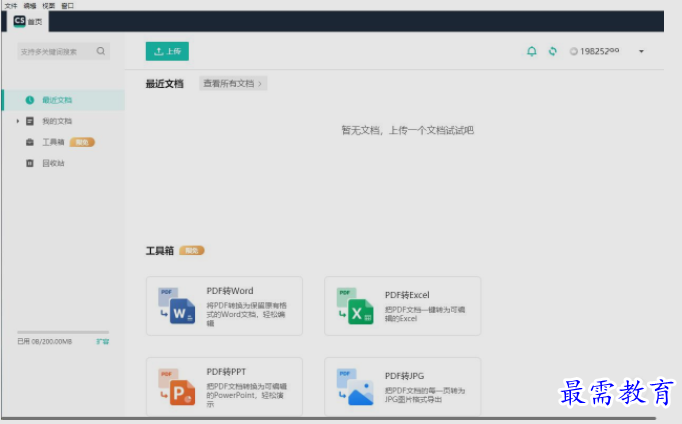This screenshot has height=424, width=682.
Task: Click the search magnifier icon
Action: point(101,51)
